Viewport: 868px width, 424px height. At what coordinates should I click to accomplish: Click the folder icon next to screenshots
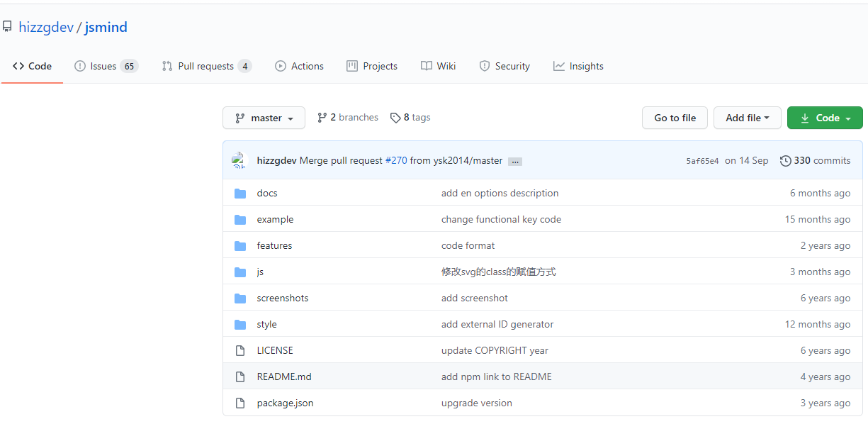coord(240,299)
